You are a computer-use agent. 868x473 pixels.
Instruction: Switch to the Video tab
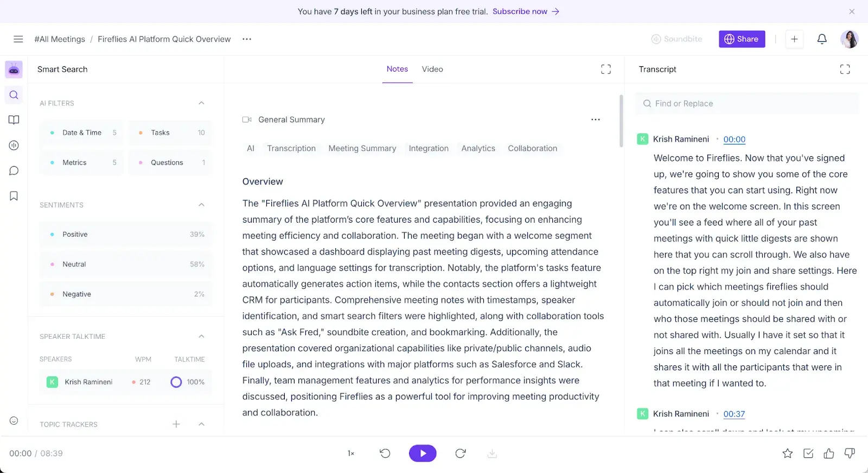click(x=432, y=69)
